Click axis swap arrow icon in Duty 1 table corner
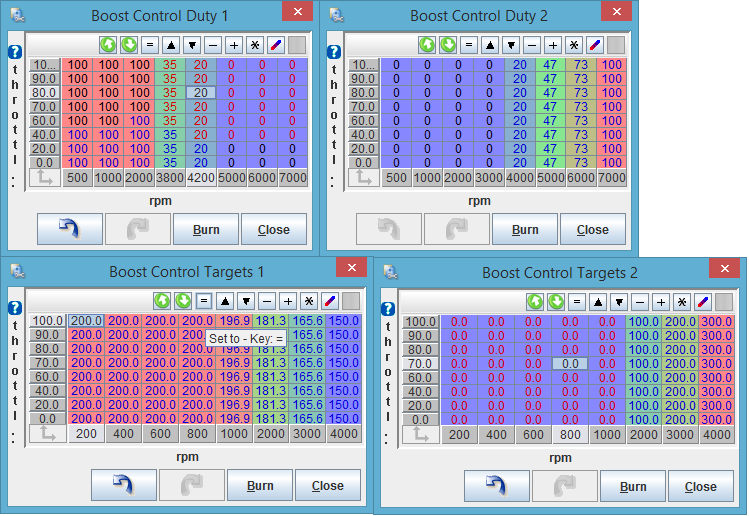 [x=45, y=178]
